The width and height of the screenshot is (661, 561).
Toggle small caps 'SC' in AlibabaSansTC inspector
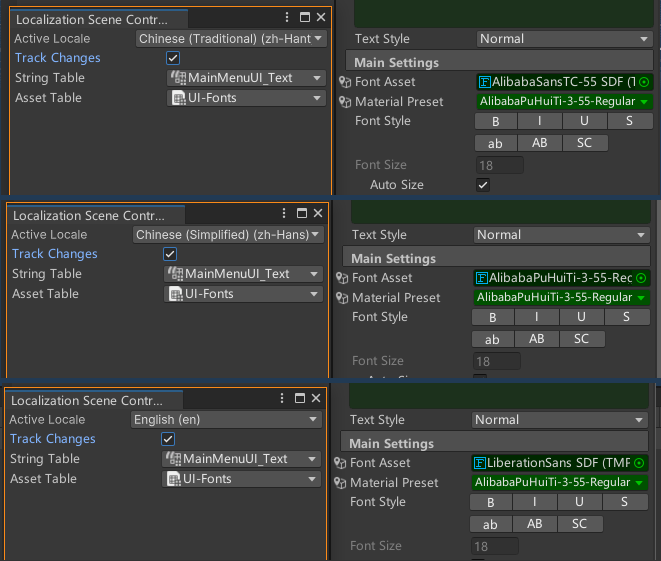point(585,143)
